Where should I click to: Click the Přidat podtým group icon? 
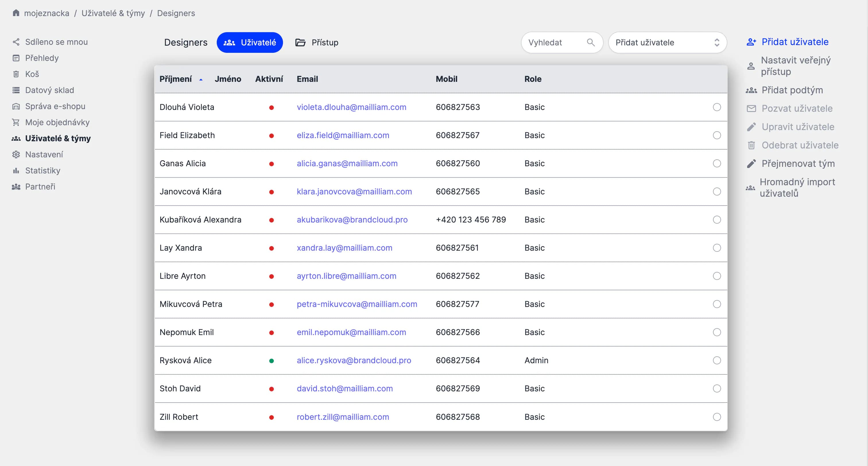pyautogui.click(x=751, y=90)
